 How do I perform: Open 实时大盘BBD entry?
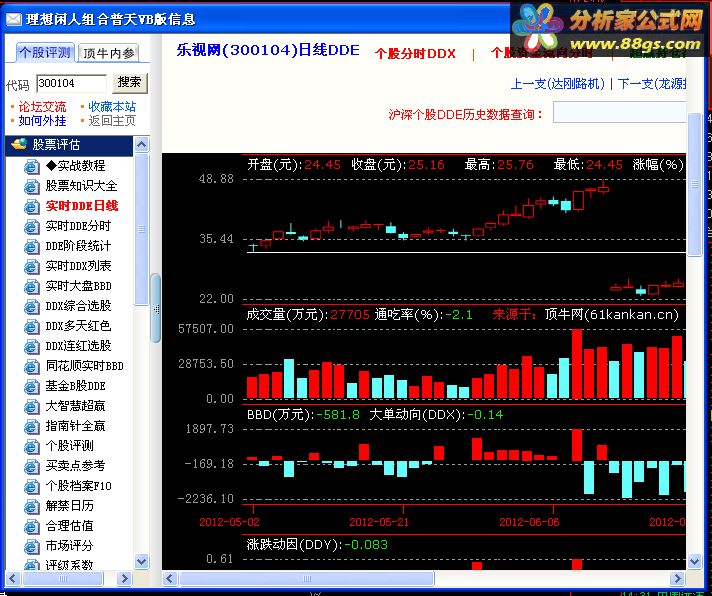point(78,286)
